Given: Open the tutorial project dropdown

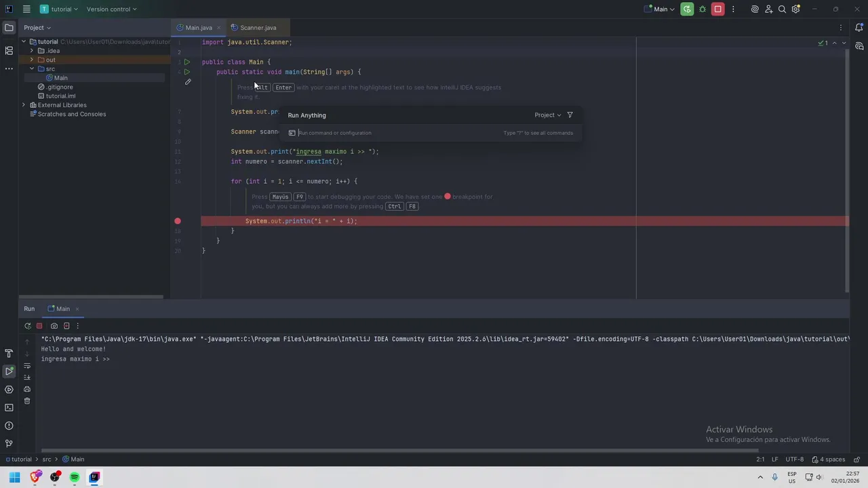Looking at the screenshot, I should pos(59,9).
